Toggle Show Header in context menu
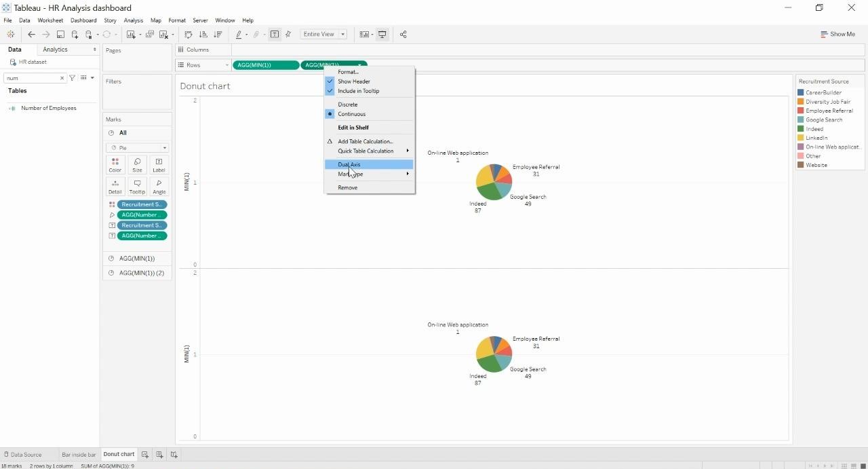The width and height of the screenshot is (868, 469). click(370, 81)
